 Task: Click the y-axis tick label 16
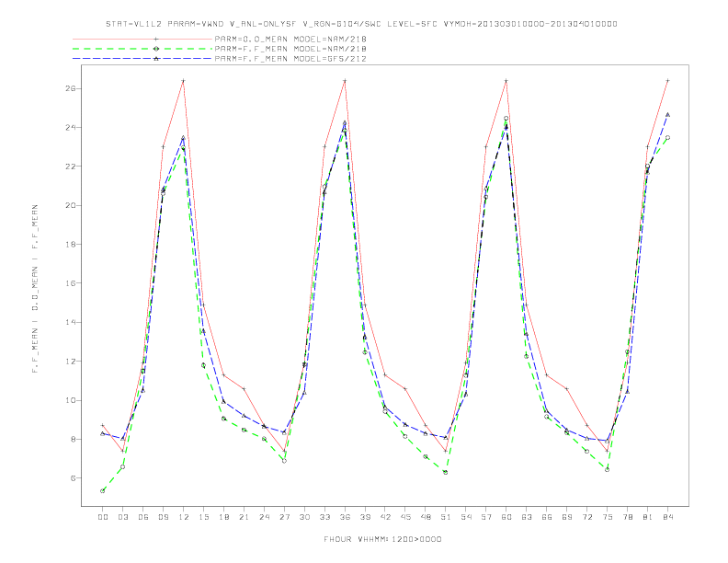coord(70,283)
